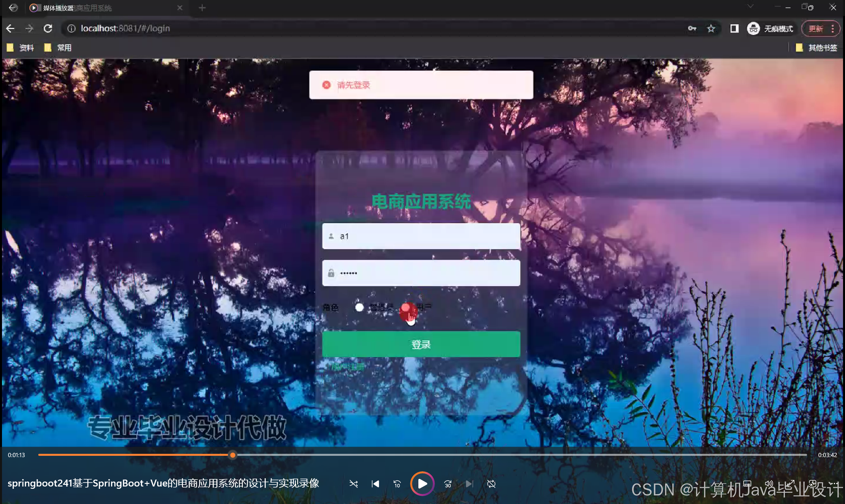Bookmark the page with the star icon
Viewport: 845px width, 504px height.
pyautogui.click(x=711, y=28)
